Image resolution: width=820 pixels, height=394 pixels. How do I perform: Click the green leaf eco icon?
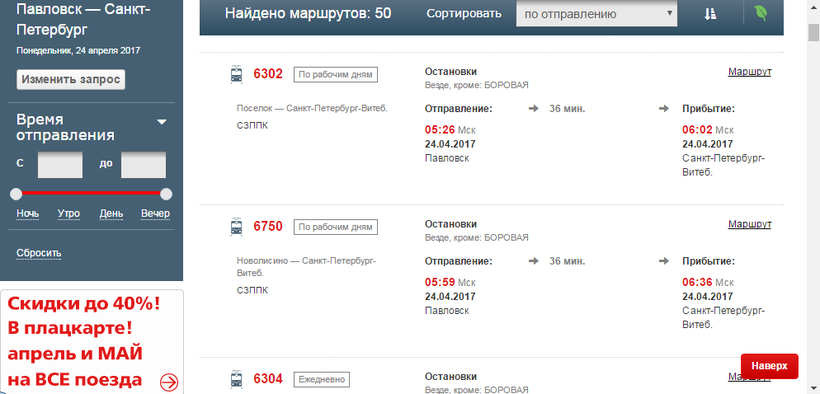(760, 13)
